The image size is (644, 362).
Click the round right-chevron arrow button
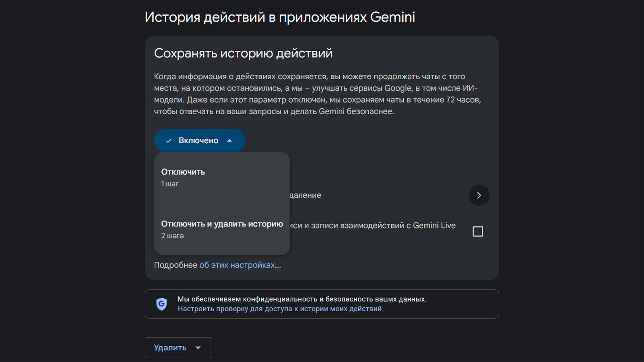(x=479, y=195)
